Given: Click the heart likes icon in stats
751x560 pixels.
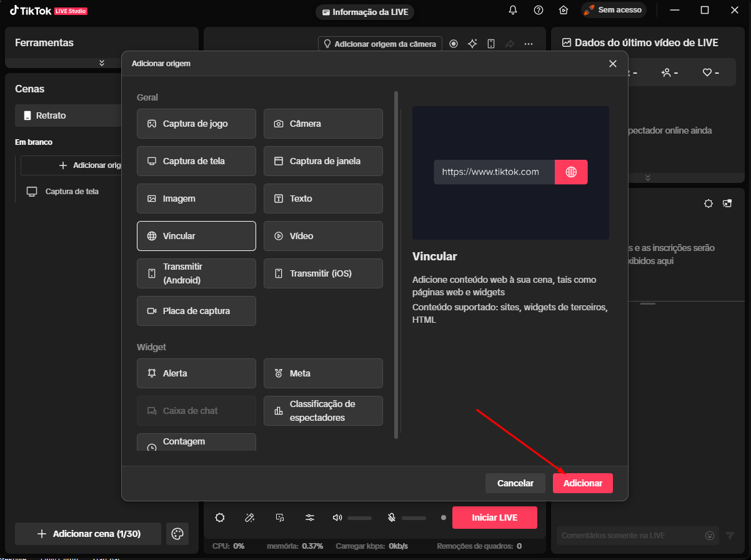Looking at the screenshot, I should 707,73.
